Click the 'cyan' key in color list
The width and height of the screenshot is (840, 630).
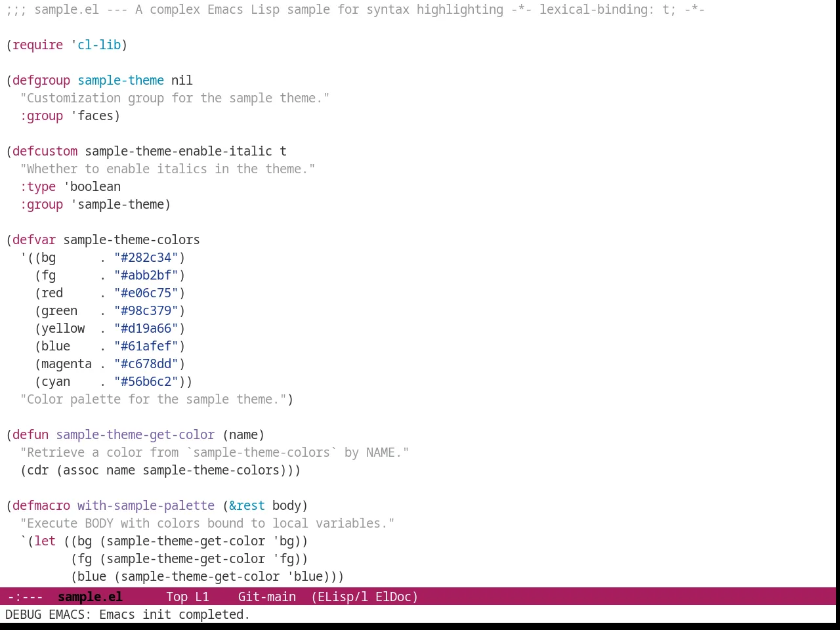click(56, 381)
